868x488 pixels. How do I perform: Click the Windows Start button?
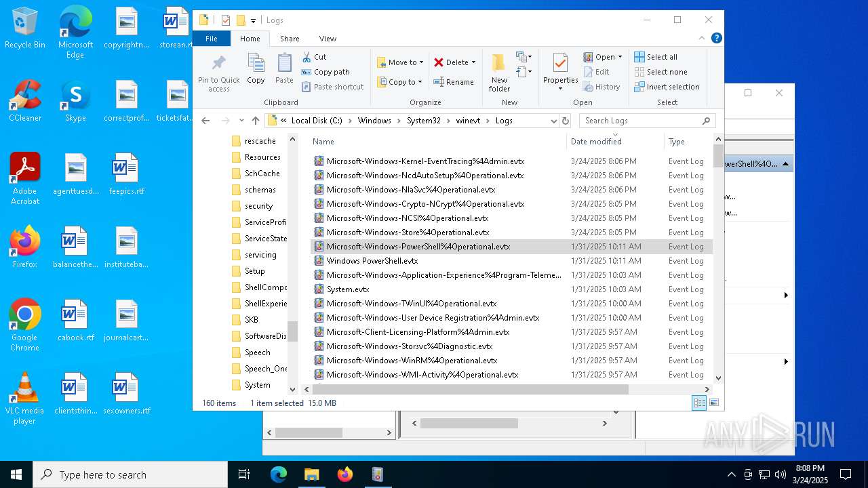tap(16, 474)
